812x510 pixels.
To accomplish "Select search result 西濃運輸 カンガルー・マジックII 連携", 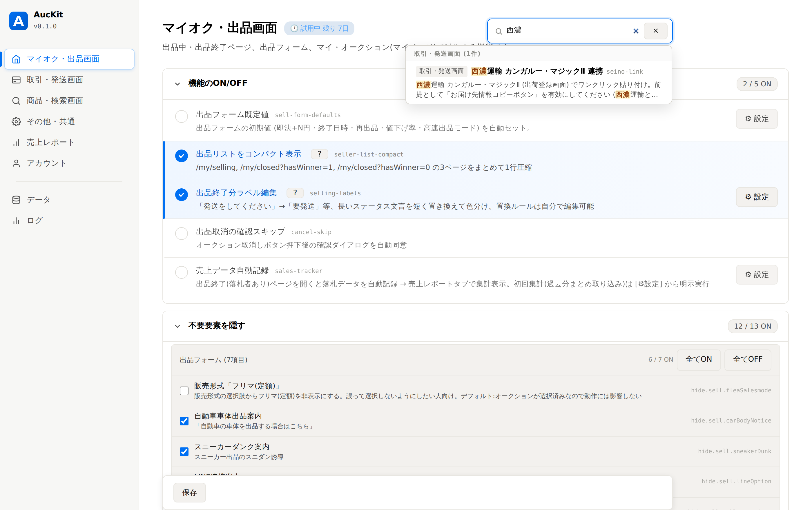I will click(539, 83).
